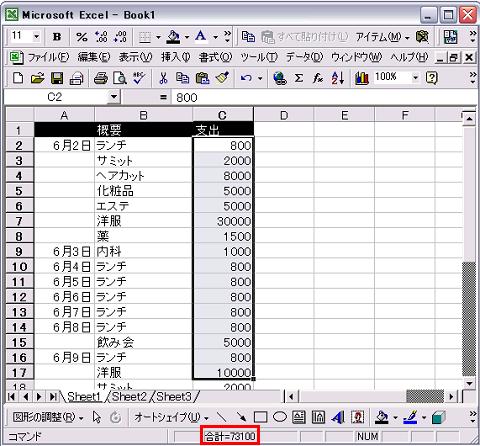
Task: Click the Insert WordArt icon
Action: click(x=338, y=417)
